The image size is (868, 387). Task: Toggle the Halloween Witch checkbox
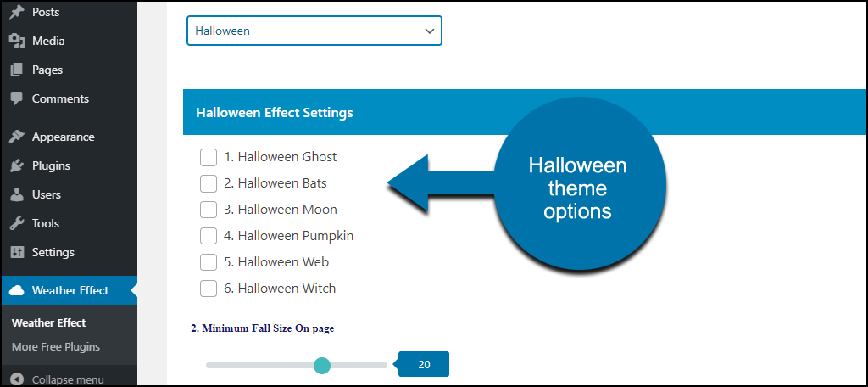point(209,289)
